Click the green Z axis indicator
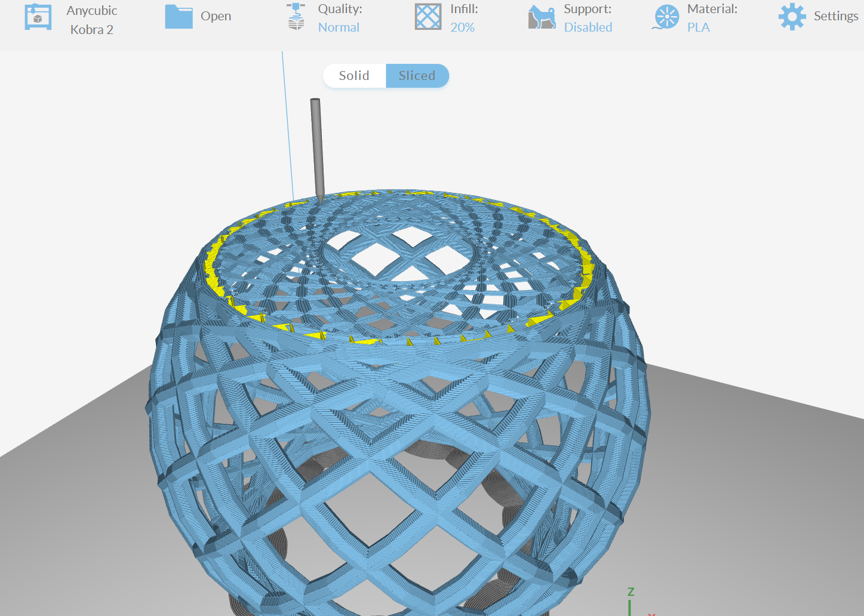The width and height of the screenshot is (864, 616). point(631,600)
